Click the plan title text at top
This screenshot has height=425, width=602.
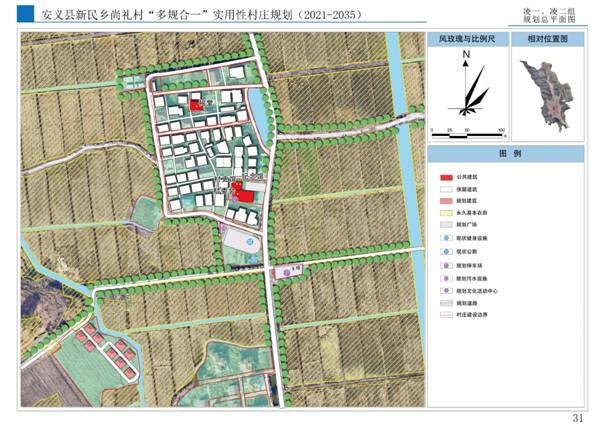click(x=202, y=15)
